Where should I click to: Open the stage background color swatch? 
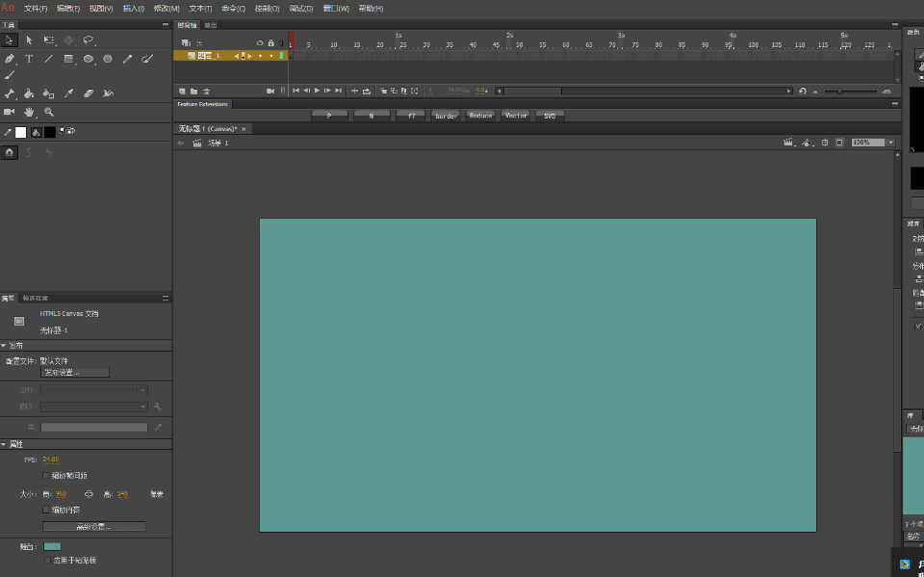52,546
